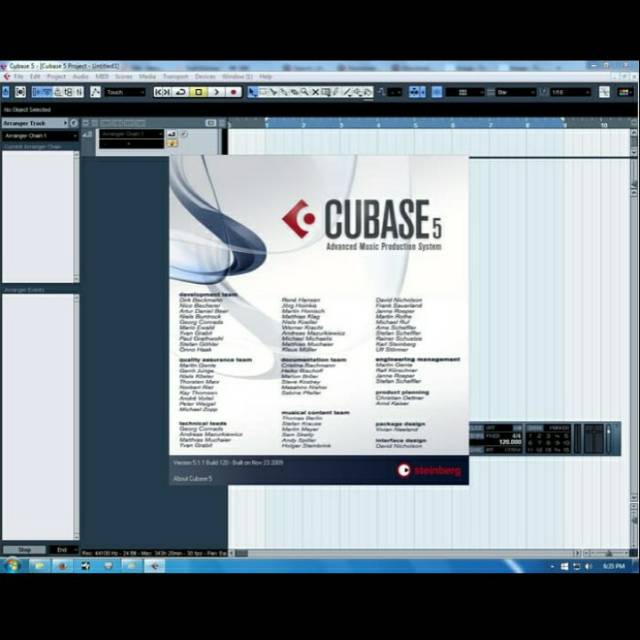640x640 pixels.
Task: Click the blue leftmost toolbar icon
Action: tap(5, 92)
